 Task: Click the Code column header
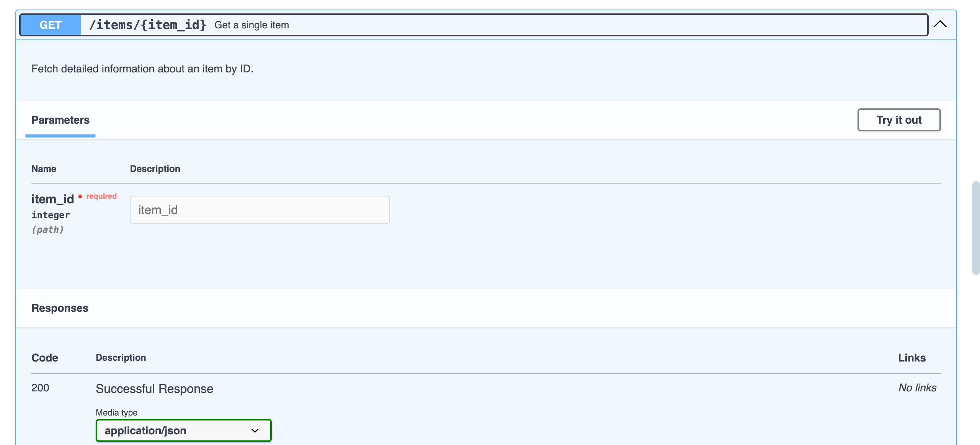click(45, 358)
